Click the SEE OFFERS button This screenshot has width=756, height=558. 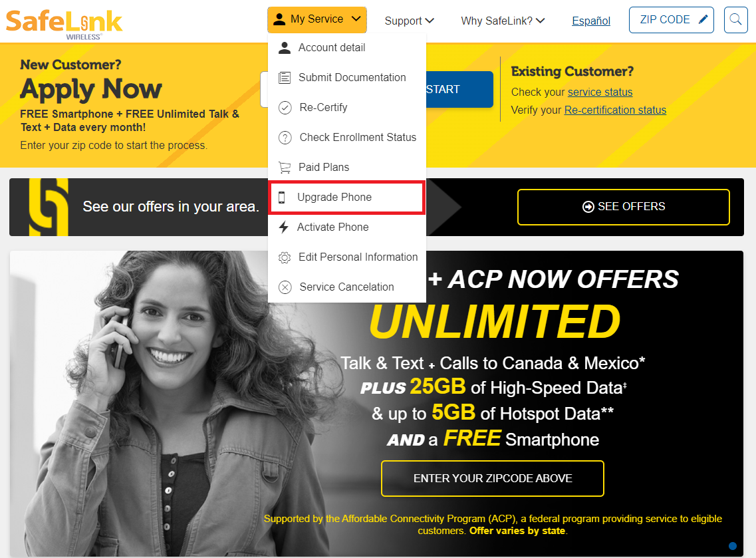tap(624, 207)
